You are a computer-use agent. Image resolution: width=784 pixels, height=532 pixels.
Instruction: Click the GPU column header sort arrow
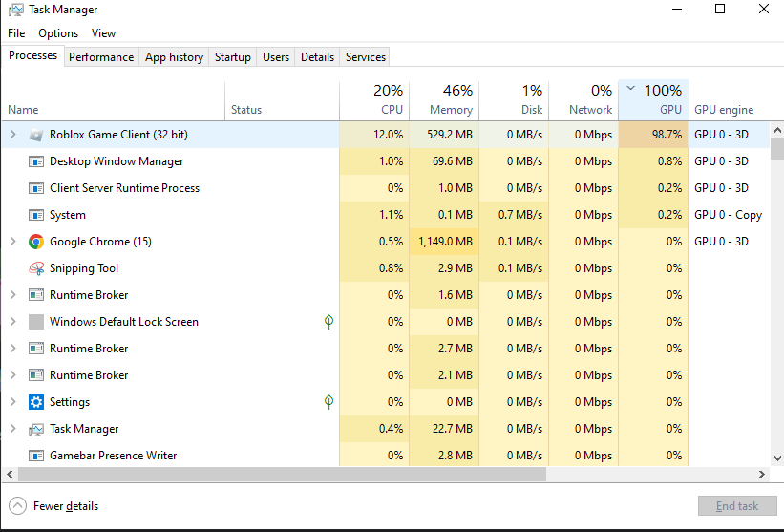(631, 89)
